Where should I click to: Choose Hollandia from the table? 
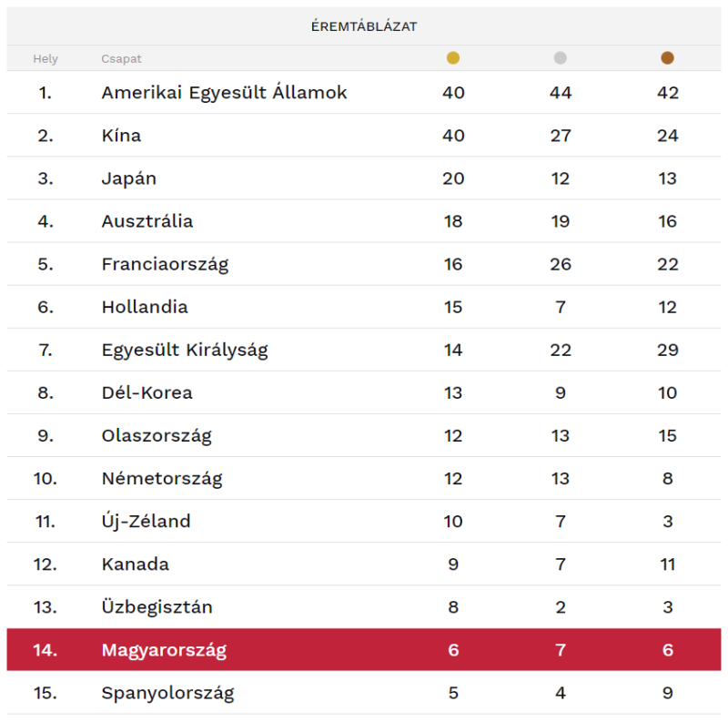(x=145, y=307)
